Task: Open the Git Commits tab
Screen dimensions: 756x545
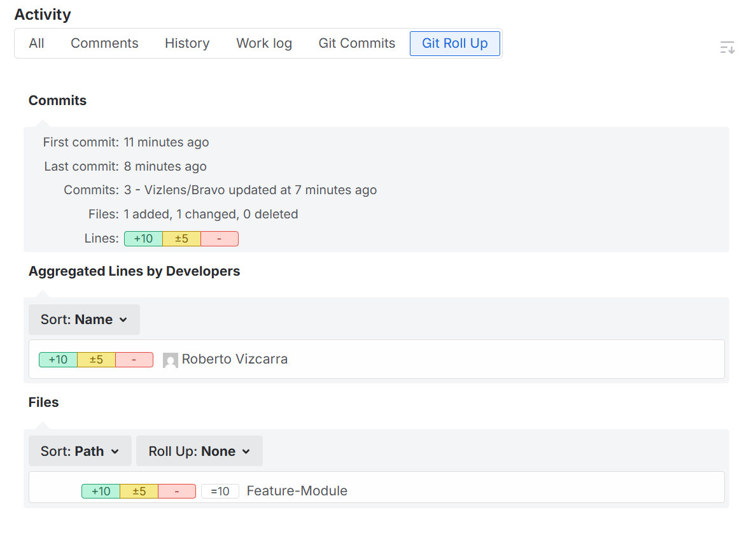Action: point(357,43)
